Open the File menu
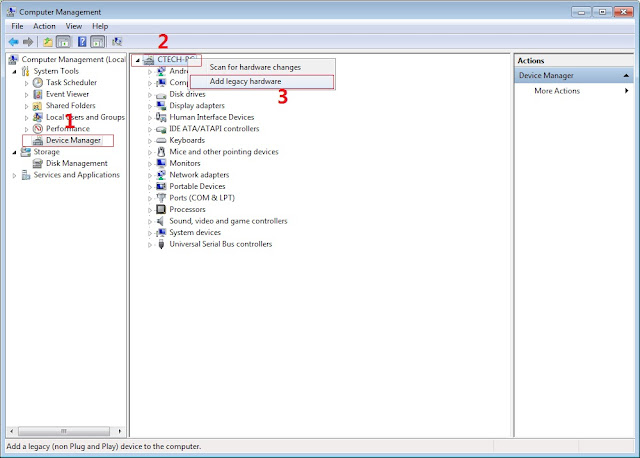This screenshot has height=458, width=640. tap(17, 26)
